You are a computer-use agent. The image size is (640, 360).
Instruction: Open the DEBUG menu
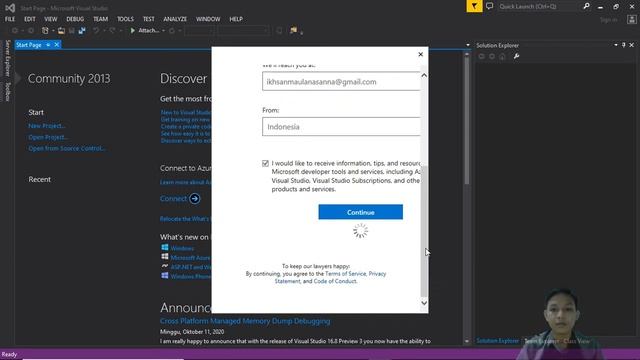point(75,19)
